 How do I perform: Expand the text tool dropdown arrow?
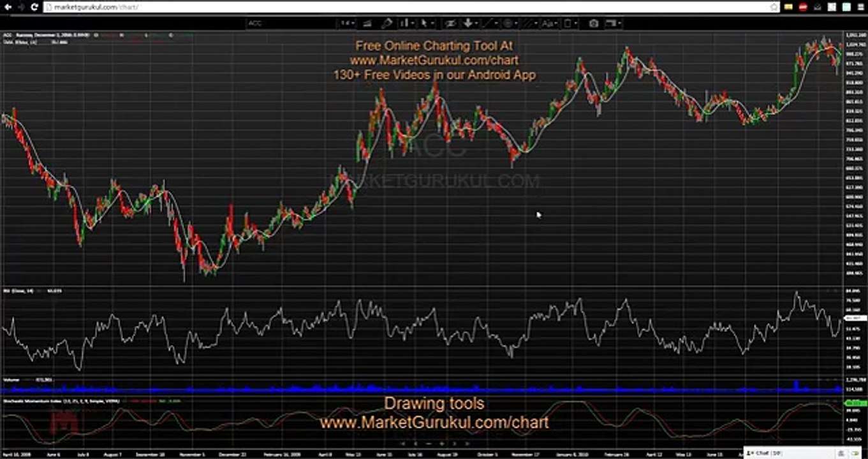click(x=556, y=24)
